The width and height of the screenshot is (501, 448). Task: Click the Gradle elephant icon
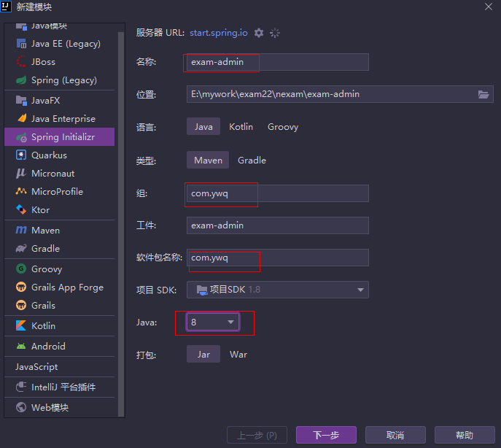click(21, 249)
